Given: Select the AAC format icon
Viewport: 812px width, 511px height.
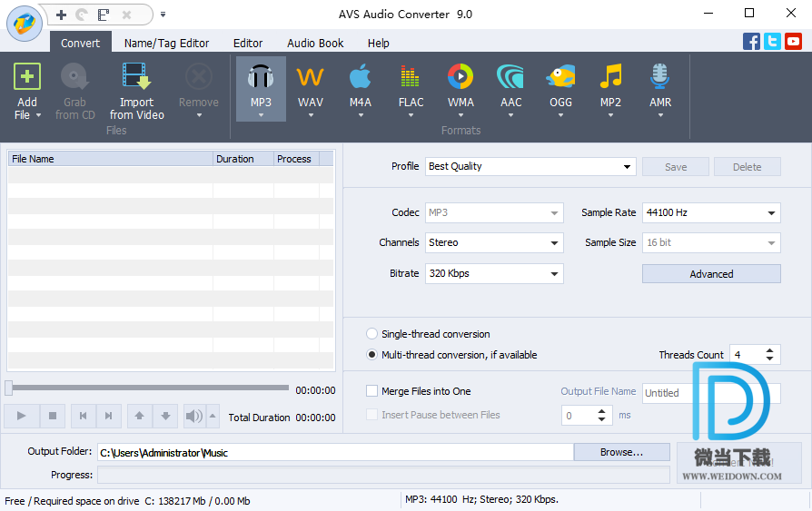Looking at the screenshot, I should tap(510, 76).
